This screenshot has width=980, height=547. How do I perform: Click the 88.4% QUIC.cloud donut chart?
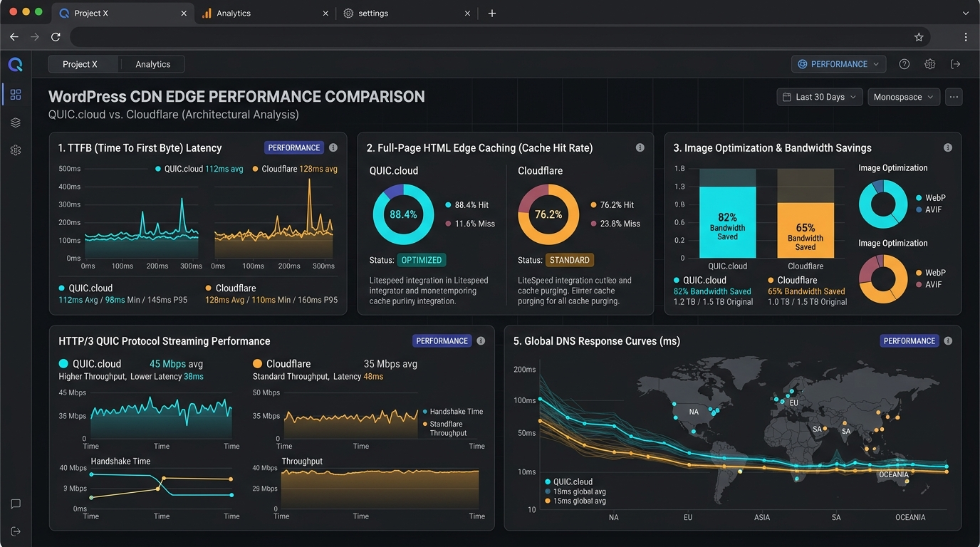coord(403,214)
